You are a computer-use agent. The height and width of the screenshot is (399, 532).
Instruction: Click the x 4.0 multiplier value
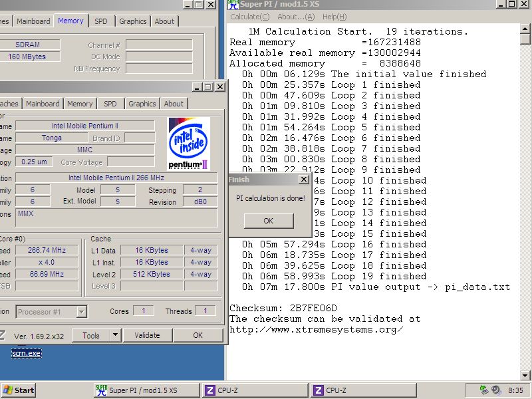[x=47, y=262]
